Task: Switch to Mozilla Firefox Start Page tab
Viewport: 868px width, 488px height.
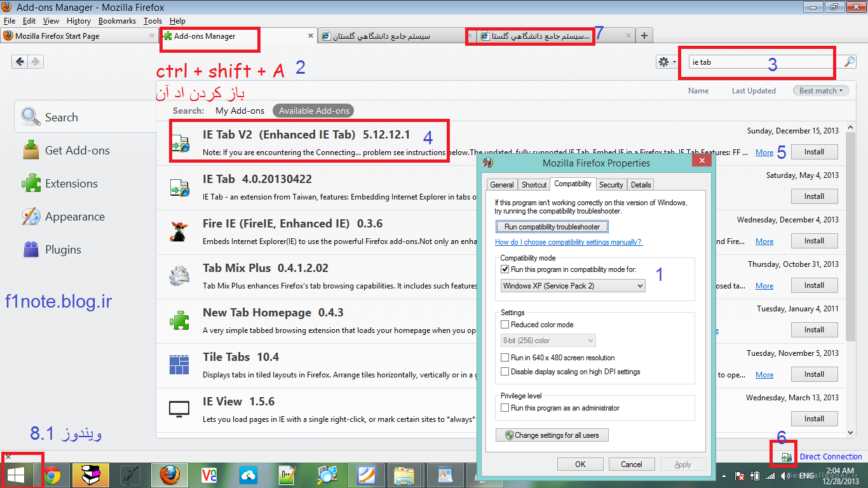Action: pos(78,36)
